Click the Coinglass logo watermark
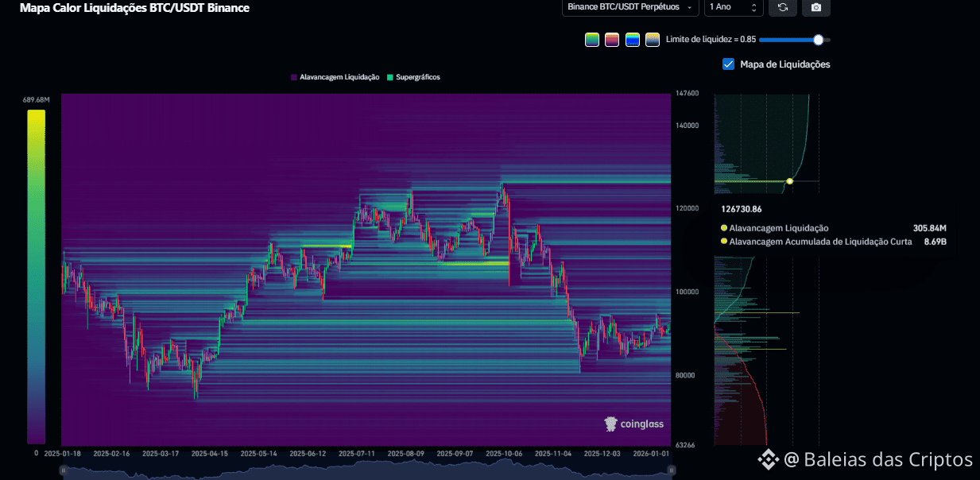Screen dimensions: 980x480 point(634,424)
